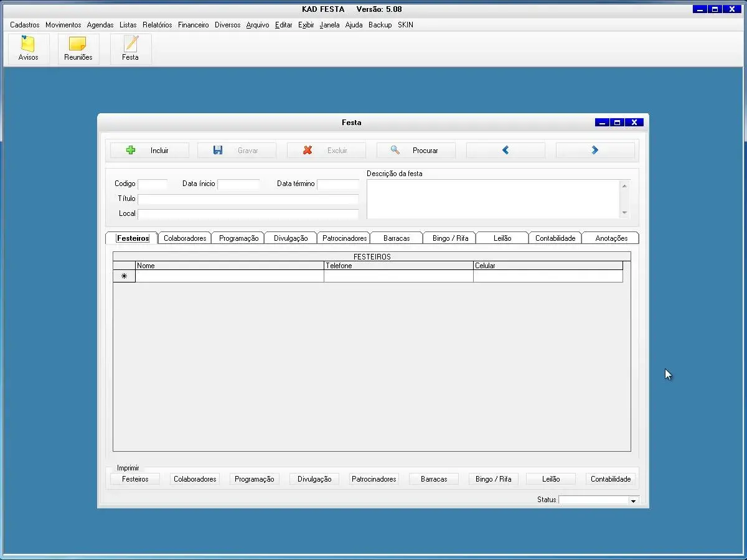Click the red X Excluir button

coord(326,151)
